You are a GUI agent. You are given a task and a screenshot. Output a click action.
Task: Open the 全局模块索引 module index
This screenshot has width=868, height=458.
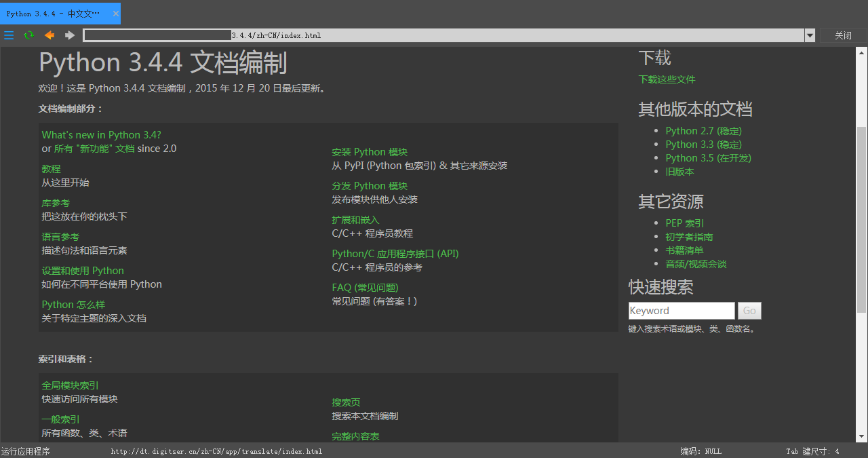pyautogui.click(x=70, y=385)
